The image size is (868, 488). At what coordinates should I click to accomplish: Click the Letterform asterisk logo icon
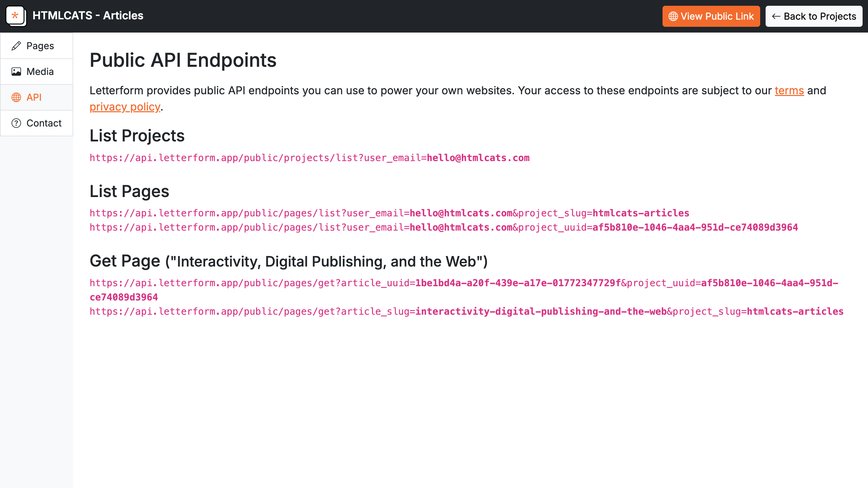tap(16, 16)
